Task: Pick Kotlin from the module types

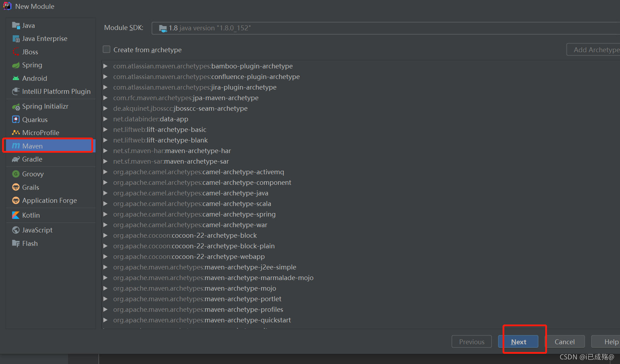Action: tap(51, 215)
